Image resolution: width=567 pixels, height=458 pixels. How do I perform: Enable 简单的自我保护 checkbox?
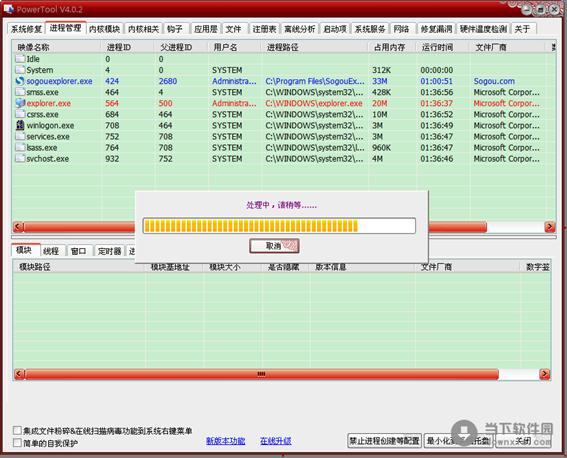17,442
